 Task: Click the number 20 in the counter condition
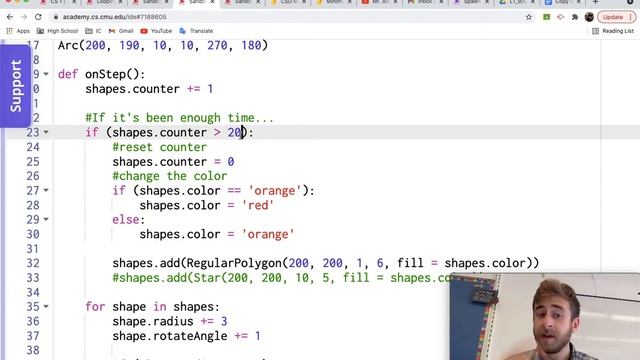point(235,133)
